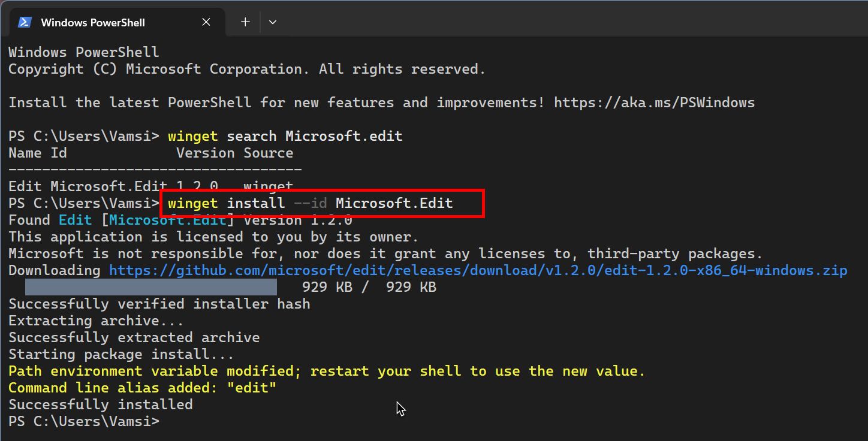Image resolution: width=868 pixels, height=441 pixels.
Task: Click the "Found Edit [Microsoft.Edit] Version 1.2.0" line
Action: pyautogui.click(x=180, y=220)
